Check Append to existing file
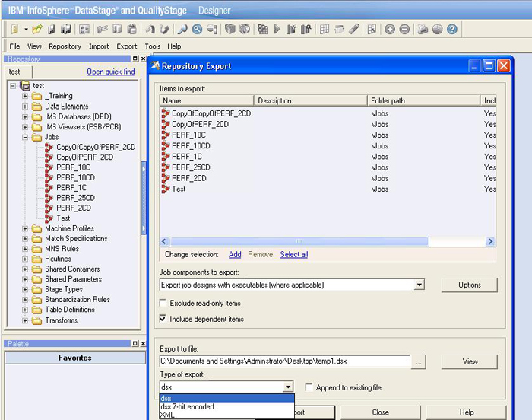 (x=309, y=387)
